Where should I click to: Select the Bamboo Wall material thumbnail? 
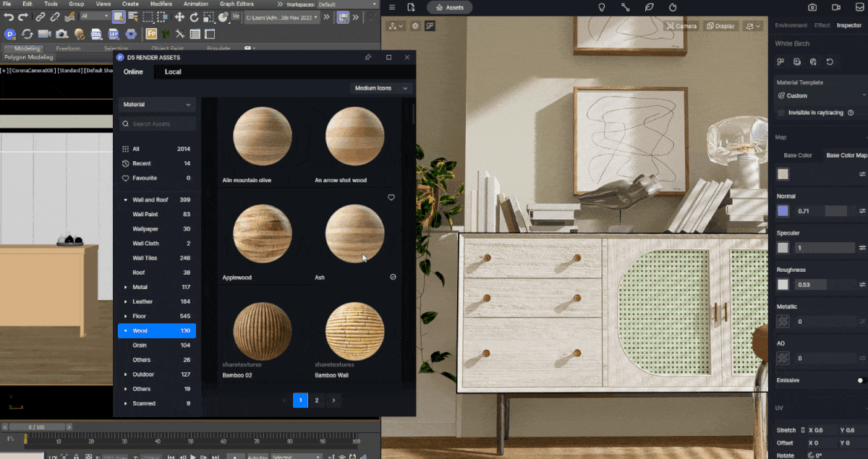(x=354, y=332)
